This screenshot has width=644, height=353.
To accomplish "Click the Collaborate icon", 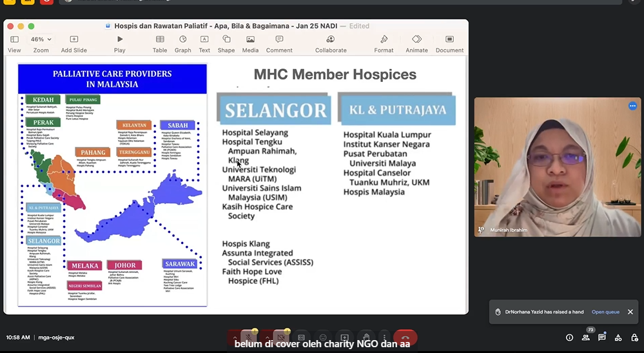I will tap(331, 39).
